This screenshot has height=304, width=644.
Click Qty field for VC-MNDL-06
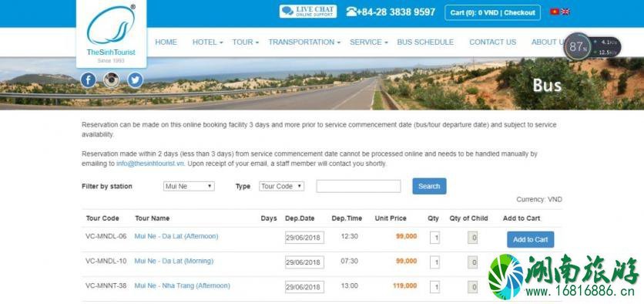(x=434, y=238)
